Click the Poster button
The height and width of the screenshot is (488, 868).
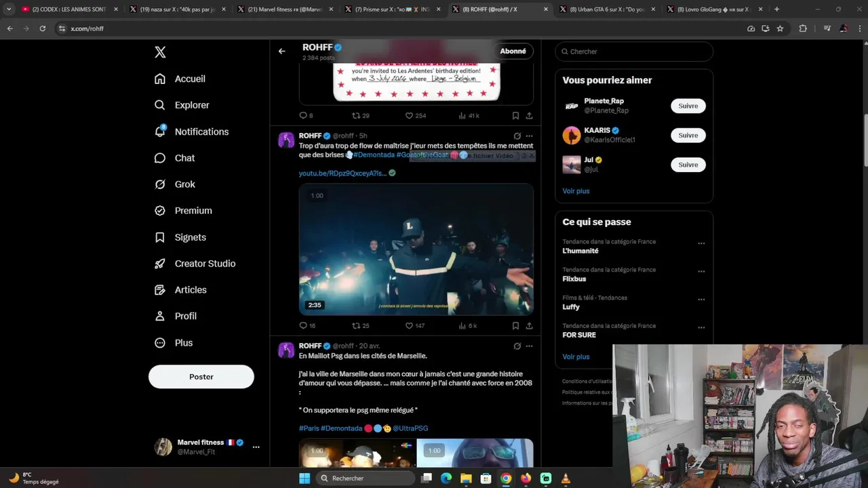[x=201, y=377]
